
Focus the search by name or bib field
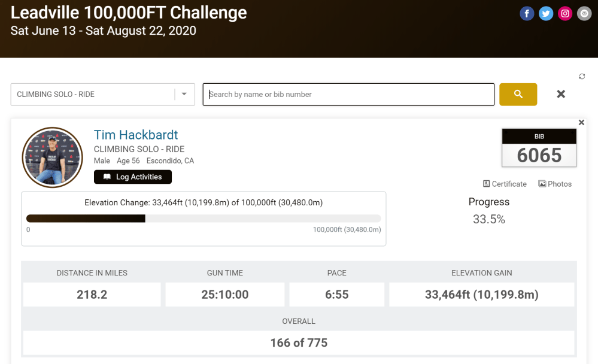[348, 94]
